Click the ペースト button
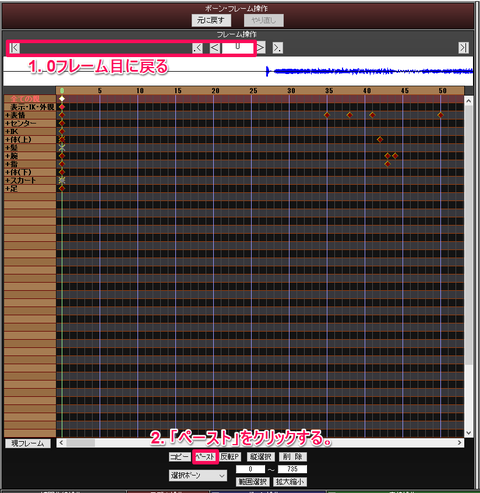The height and width of the screenshot is (493, 480). [x=205, y=456]
